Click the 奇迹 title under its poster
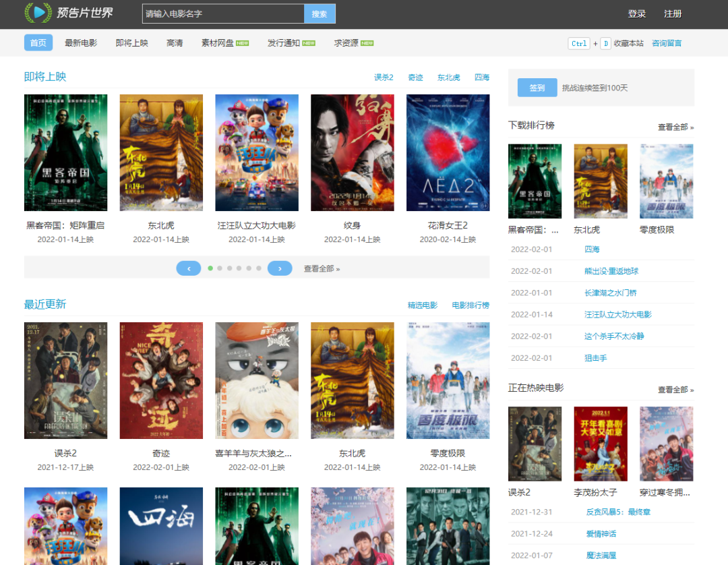Screen dimensions: 728x565 click(x=161, y=454)
